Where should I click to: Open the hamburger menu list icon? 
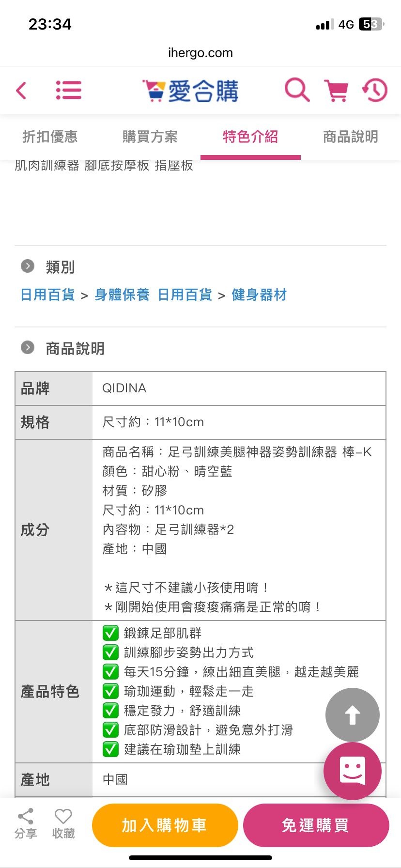pos(69,90)
